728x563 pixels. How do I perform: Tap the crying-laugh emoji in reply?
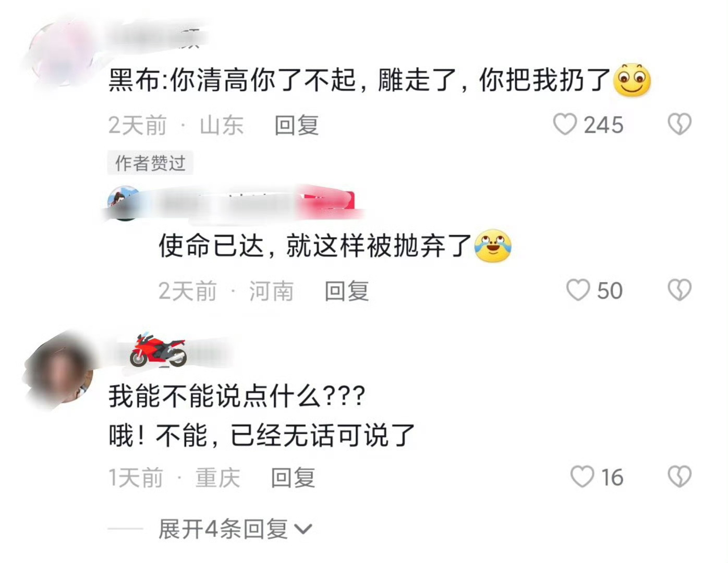point(493,246)
